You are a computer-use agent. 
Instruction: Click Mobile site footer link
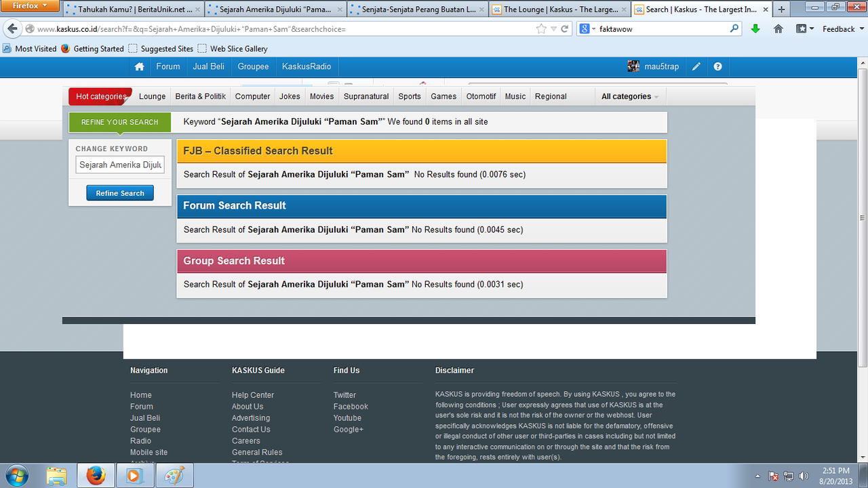click(x=149, y=453)
